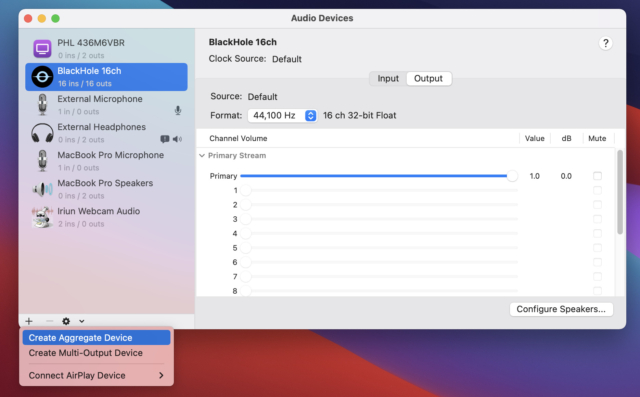Adjust the Primary volume slider knob
The image size is (640, 397).
coord(512,176)
